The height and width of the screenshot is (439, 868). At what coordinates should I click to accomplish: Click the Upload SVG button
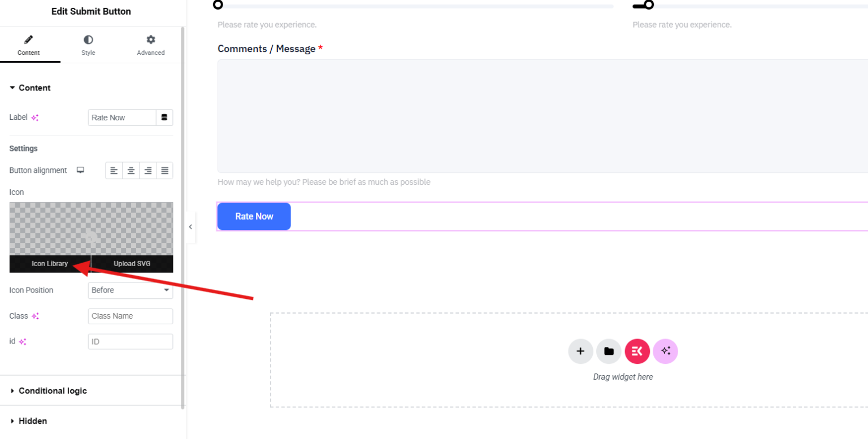[x=132, y=263]
